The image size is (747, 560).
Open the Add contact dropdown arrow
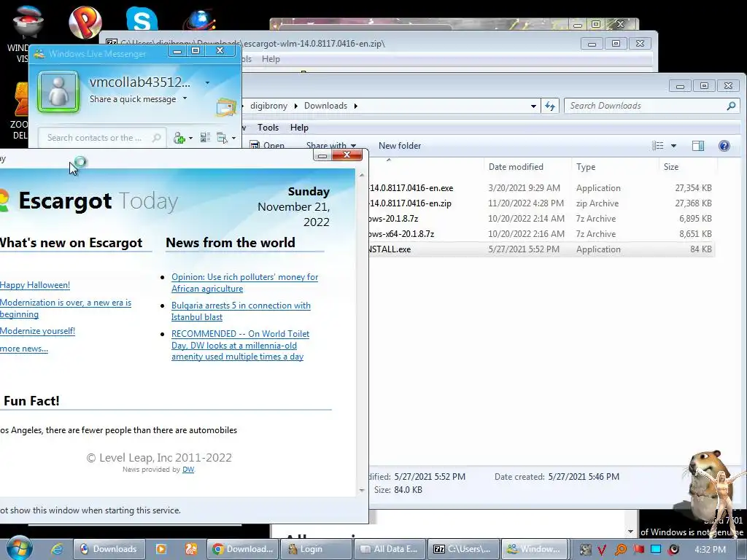coord(190,138)
